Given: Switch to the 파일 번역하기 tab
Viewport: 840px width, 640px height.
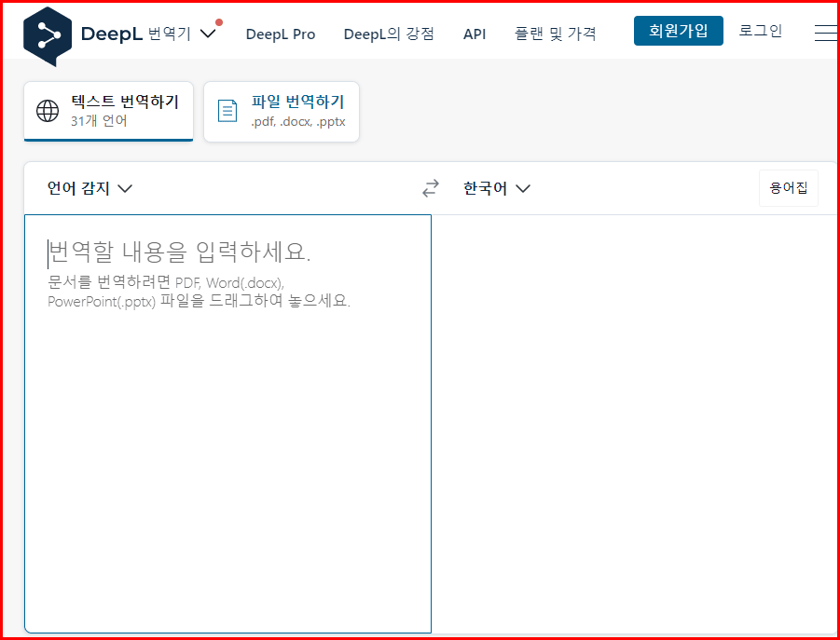Looking at the screenshot, I should pyautogui.click(x=282, y=111).
